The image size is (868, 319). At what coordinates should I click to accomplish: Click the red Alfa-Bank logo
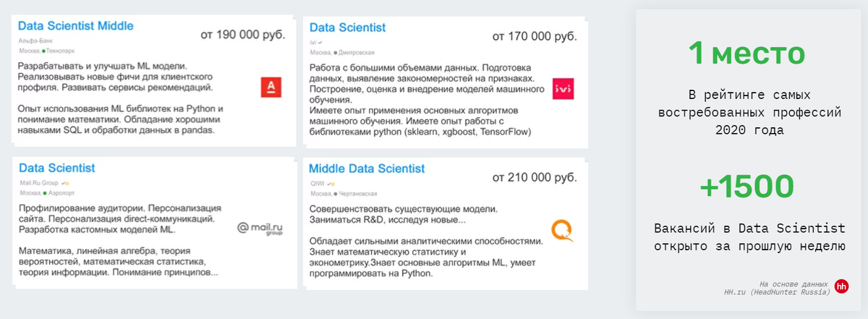pos(271,88)
